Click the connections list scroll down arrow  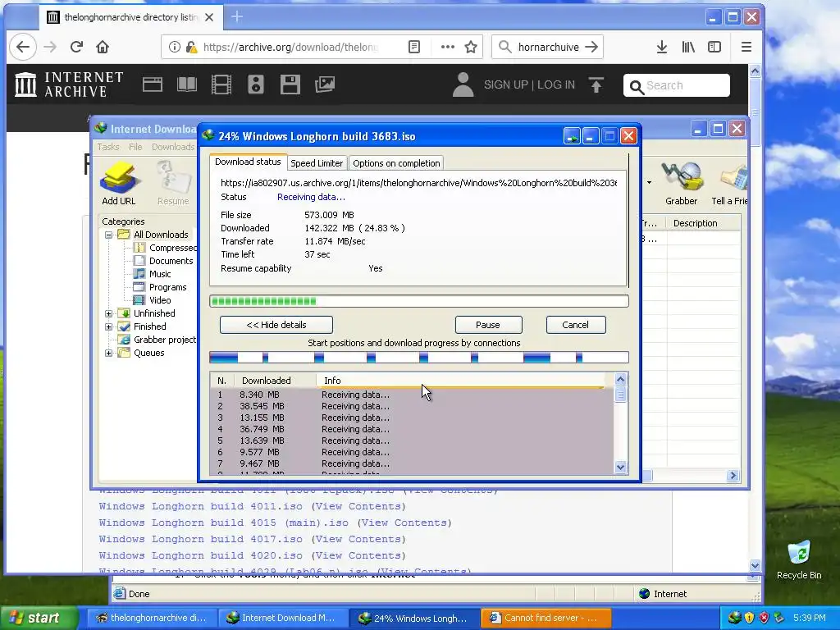pos(620,467)
